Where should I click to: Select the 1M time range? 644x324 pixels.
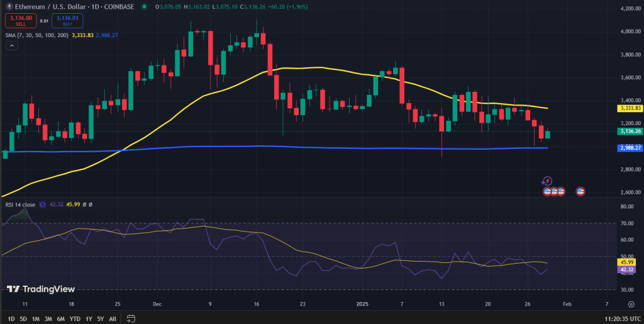(x=36, y=319)
